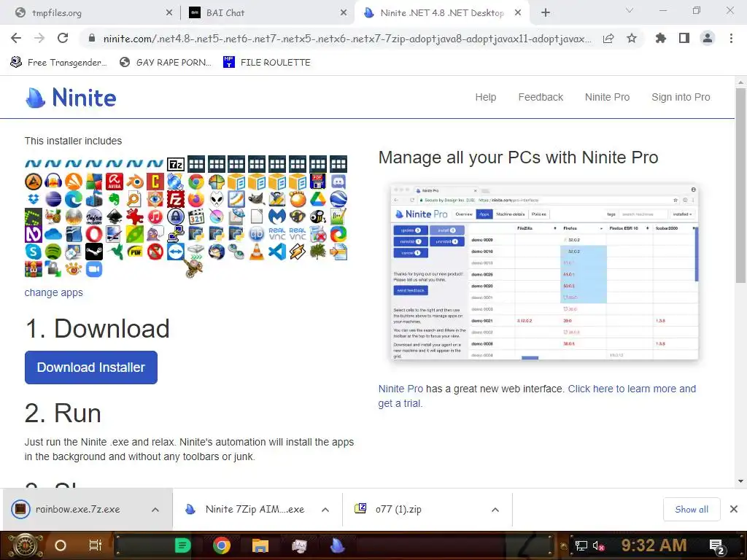Click the GIMP mascot icon

pyautogui.click(x=257, y=199)
